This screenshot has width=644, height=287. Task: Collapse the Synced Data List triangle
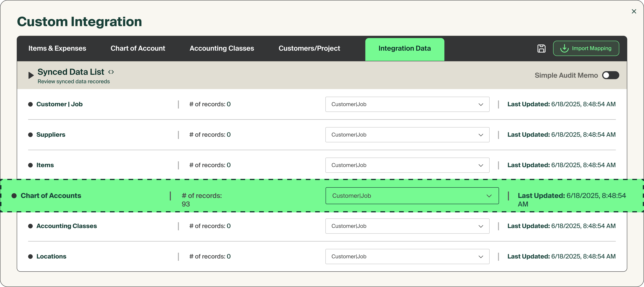point(31,75)
